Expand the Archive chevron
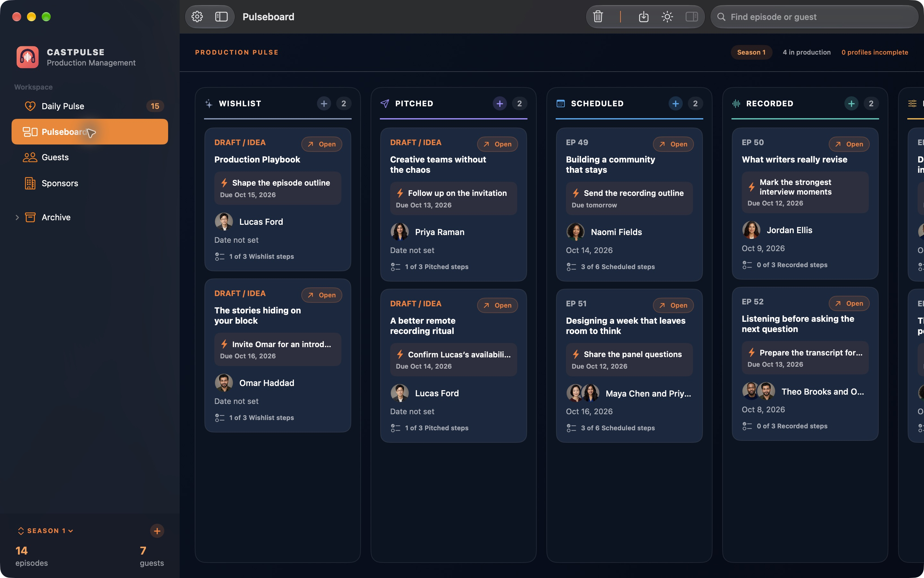This screenshot has width=924, height=578. point(17,217)
